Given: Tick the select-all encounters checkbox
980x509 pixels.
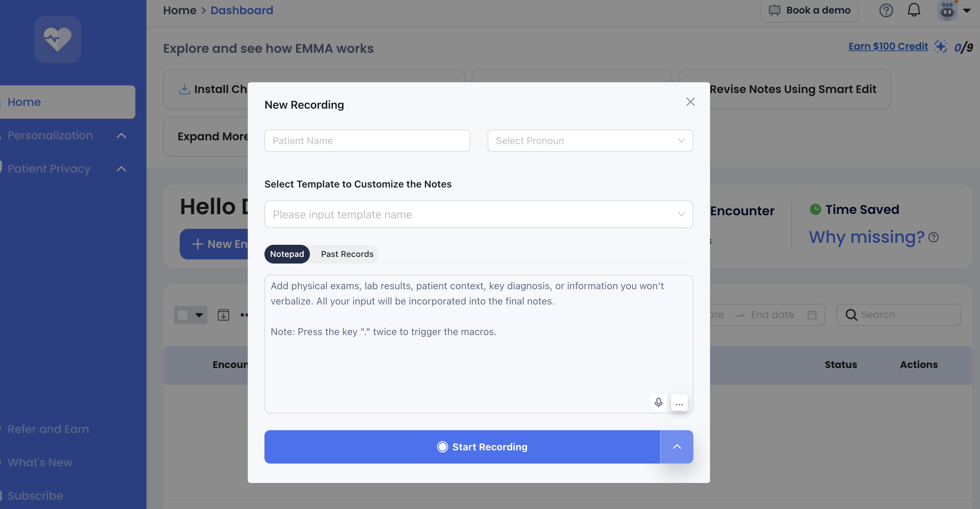Looking at the screenshot, I should [x=183, y=315].
